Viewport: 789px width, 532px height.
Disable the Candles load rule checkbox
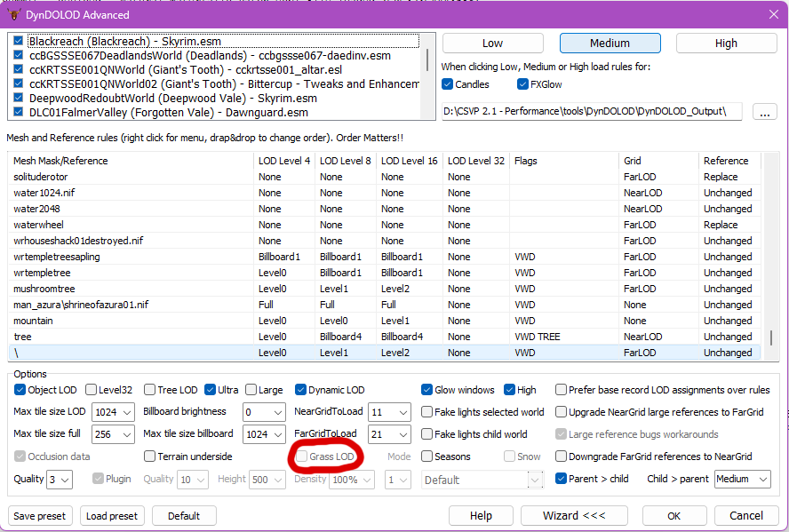coord(448,84)
